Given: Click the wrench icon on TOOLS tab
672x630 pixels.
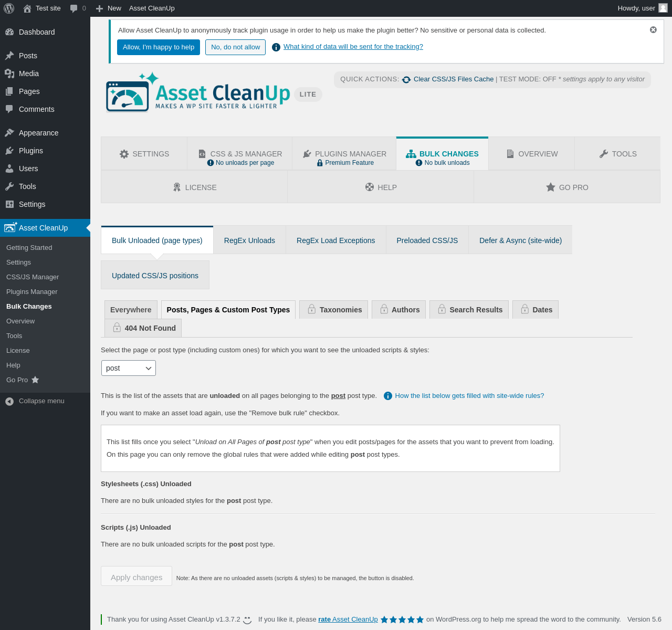Looking at the screenshot, I should tap(604, 154).
